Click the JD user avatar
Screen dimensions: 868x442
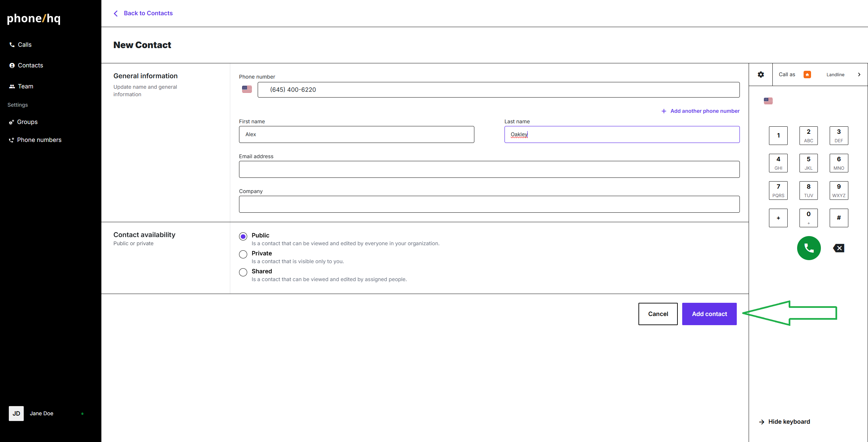pos(16,413)
